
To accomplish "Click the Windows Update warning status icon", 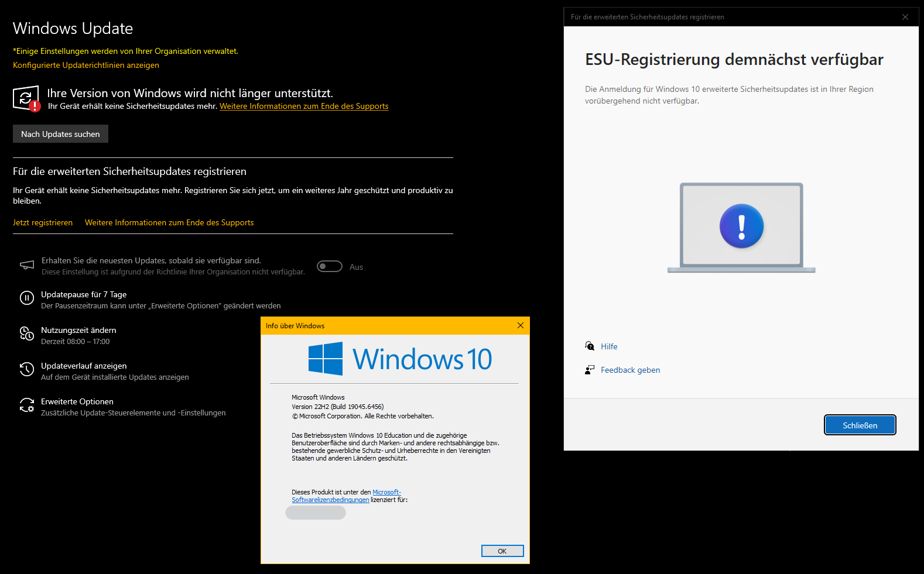I will click(26, 98).
